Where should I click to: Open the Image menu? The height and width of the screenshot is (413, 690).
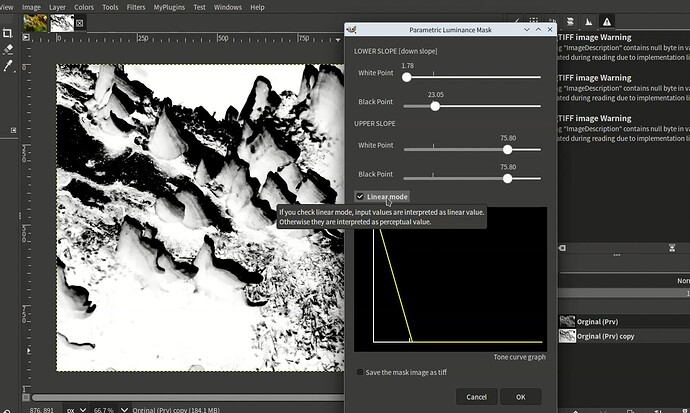click(x=31, y=7)
